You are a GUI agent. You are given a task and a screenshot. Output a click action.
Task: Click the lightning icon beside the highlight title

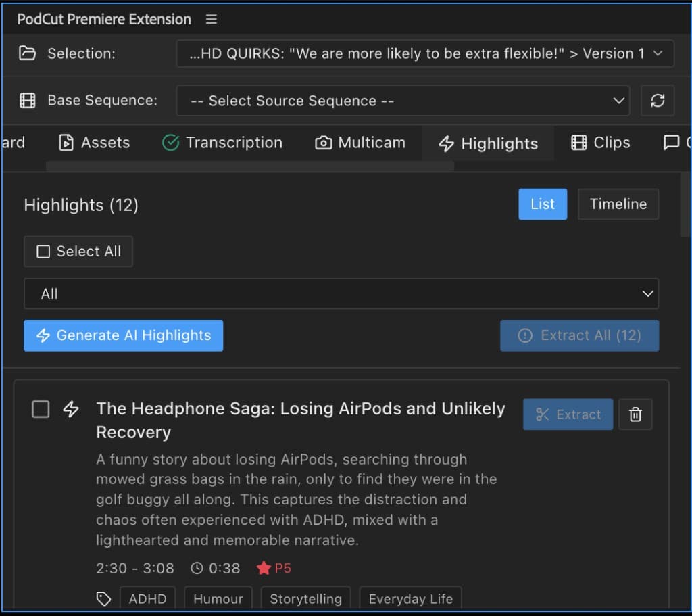[x=70, y=409]
